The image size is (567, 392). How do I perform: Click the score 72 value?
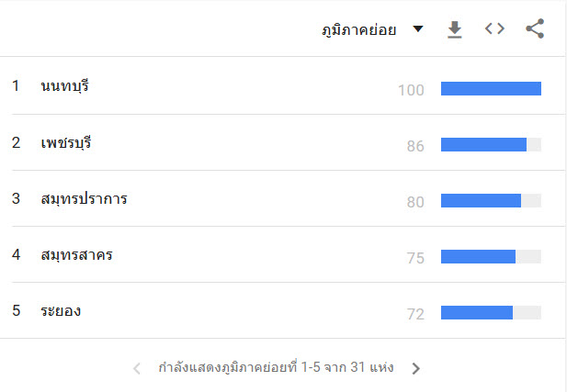[415, 314]
